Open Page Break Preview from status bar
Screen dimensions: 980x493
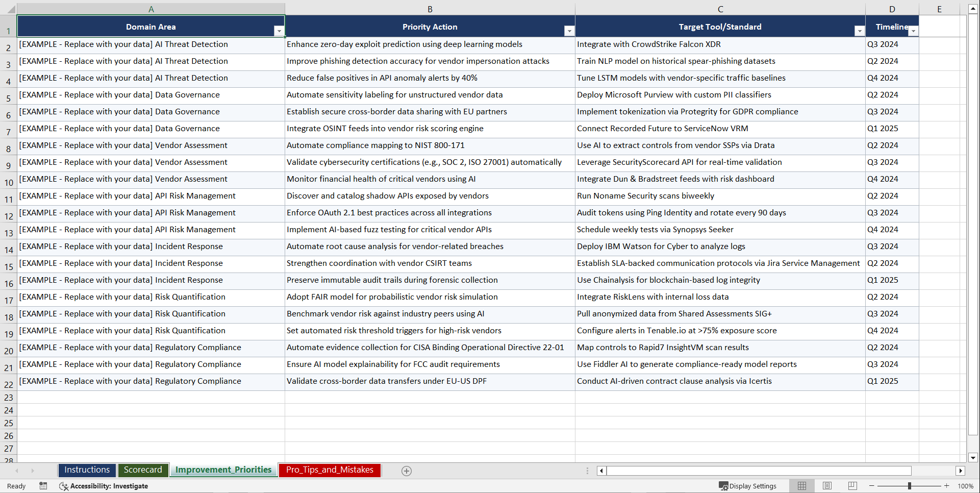pyautogui.click(x=852, y=486)
